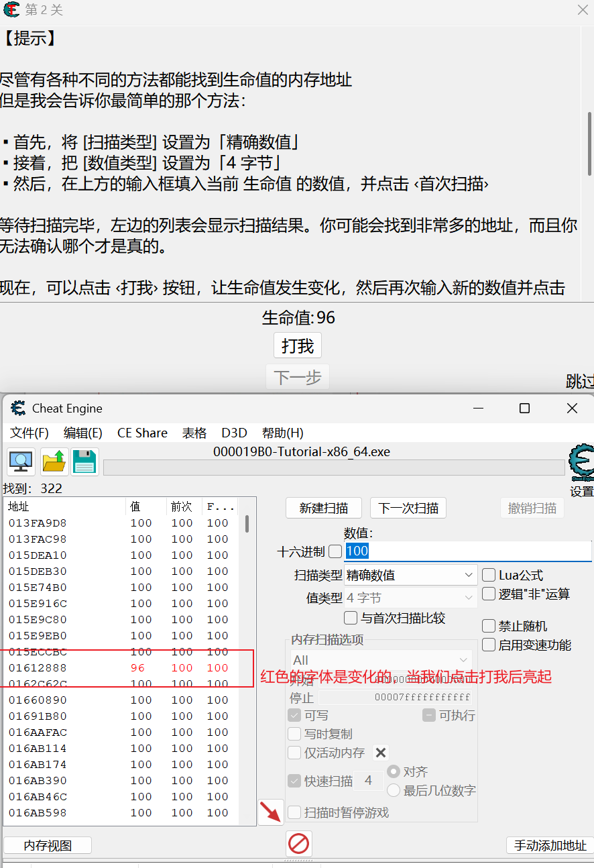The image size is (594, 868).
Task: Click the red arrow icon near scan options
Action: (x=272, y=812)
